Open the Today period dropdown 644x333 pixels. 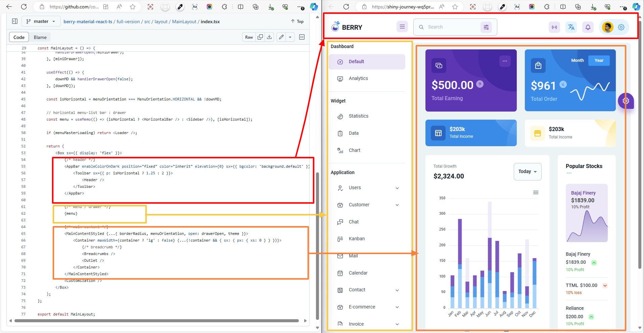pos(527,172)
